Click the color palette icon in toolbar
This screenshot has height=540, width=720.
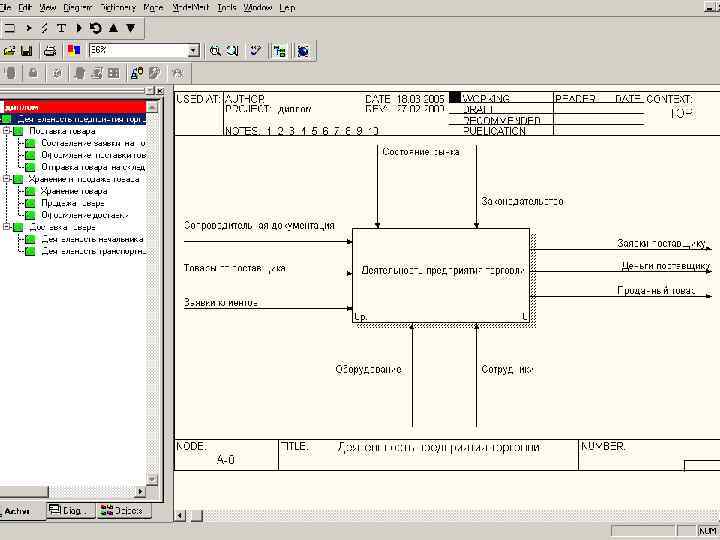point(73,50)
